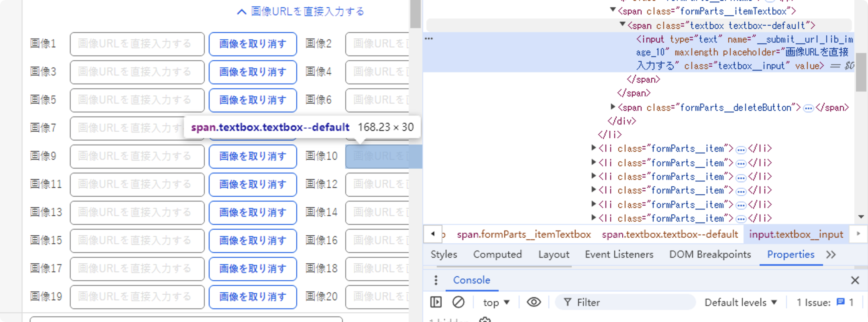The height and width of the screenshot is (322, 868).
Task: Click the 画像9 URL text box
Action: point(137,156)
